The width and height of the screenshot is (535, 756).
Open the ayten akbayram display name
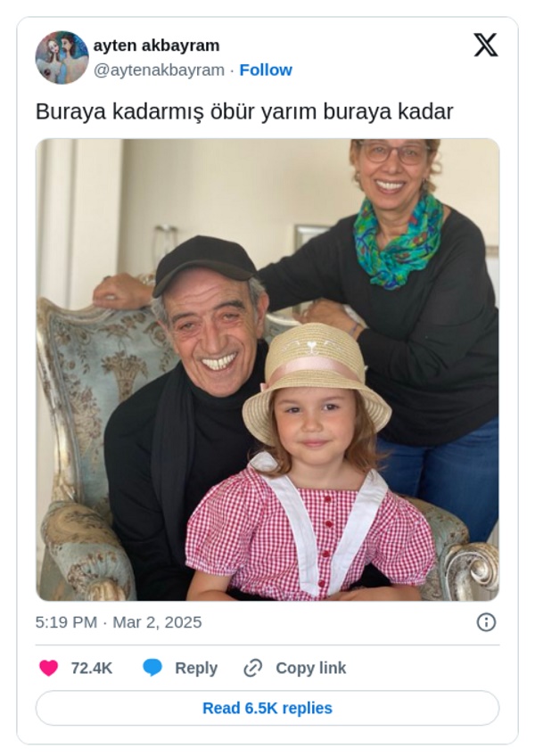click(156, 45)
